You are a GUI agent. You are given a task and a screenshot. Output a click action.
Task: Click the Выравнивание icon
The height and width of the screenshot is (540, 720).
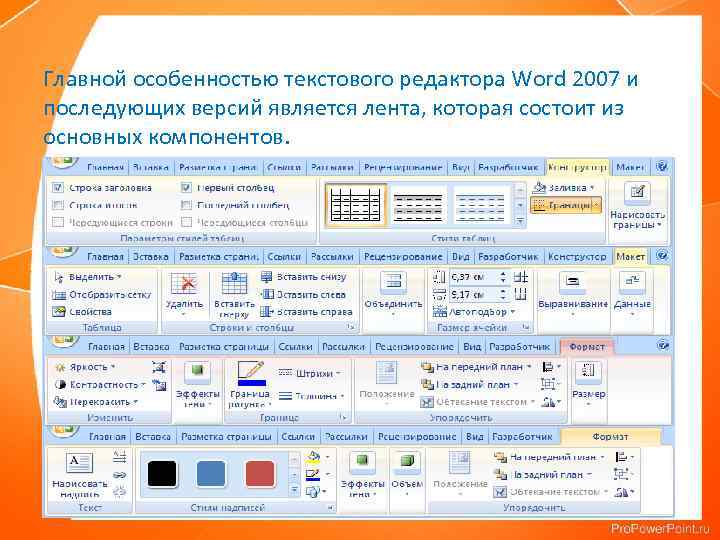pyautogui.click(x=572, y=283)
